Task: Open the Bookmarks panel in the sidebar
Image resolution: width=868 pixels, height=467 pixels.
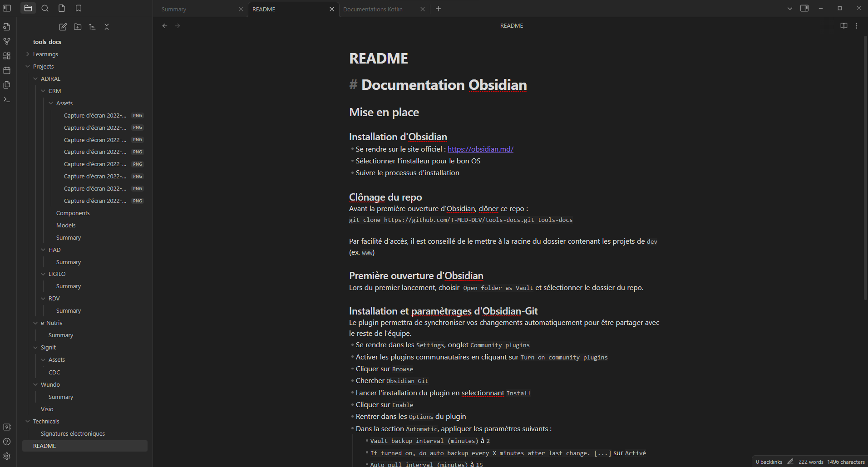Action: point(79,8)
